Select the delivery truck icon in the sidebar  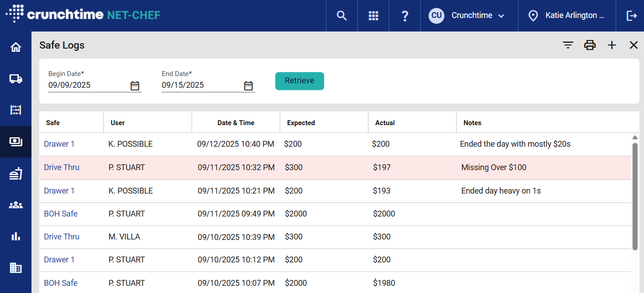(x=16, y=78)
